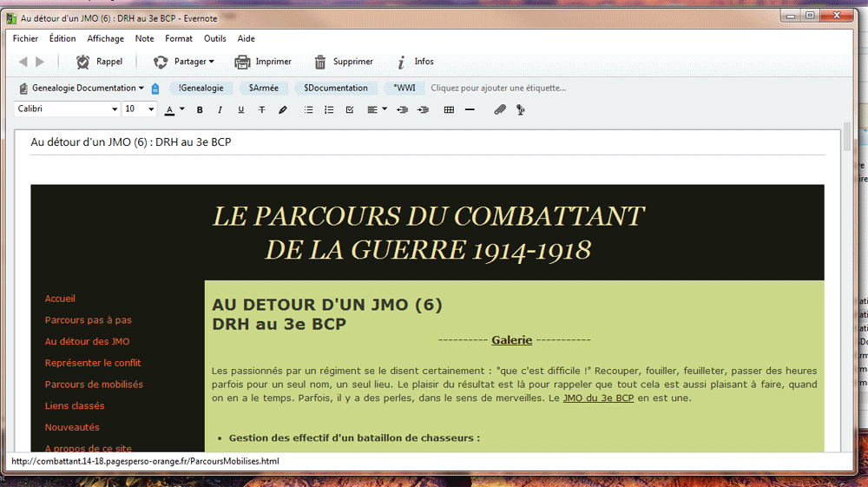Viewport: 868px width, 487px height.
Task: Toggle italic formatting
Action: 220,109
